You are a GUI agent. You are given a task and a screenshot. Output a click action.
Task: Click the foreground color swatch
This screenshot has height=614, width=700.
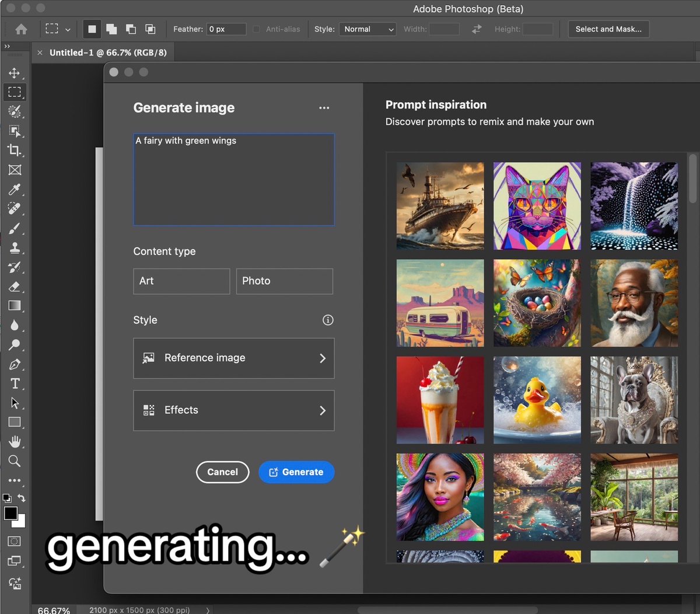10,513
